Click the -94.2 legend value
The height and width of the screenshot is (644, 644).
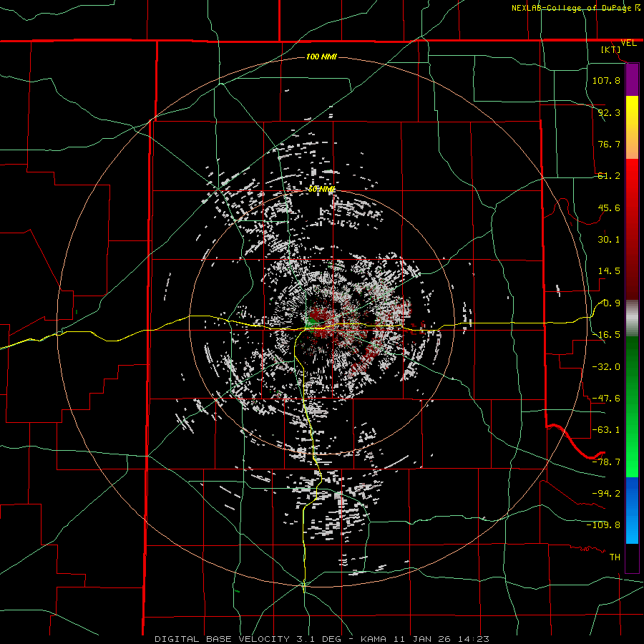pos(606,494)
